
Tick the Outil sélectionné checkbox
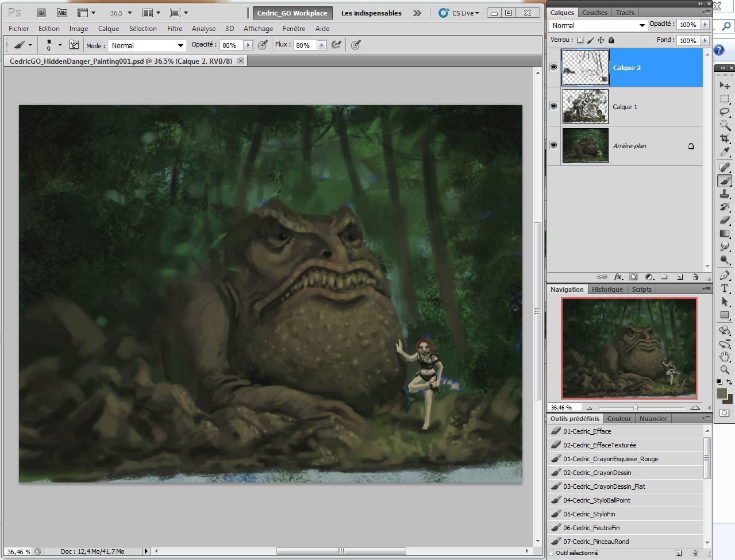tap(552, 553)
